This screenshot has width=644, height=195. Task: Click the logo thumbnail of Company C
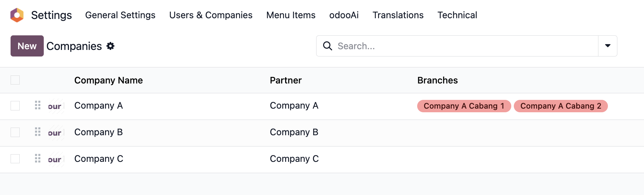(56, 159)
